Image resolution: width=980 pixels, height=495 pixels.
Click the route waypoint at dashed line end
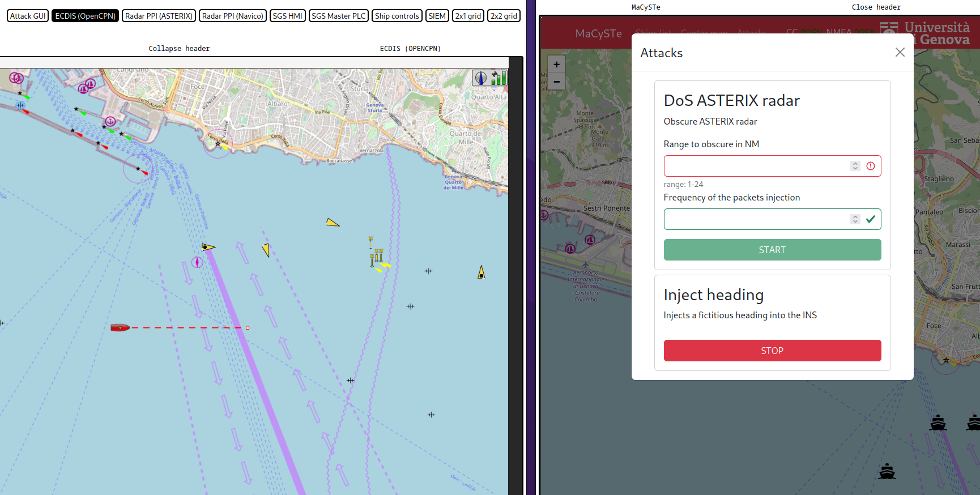tap(248, 327)
